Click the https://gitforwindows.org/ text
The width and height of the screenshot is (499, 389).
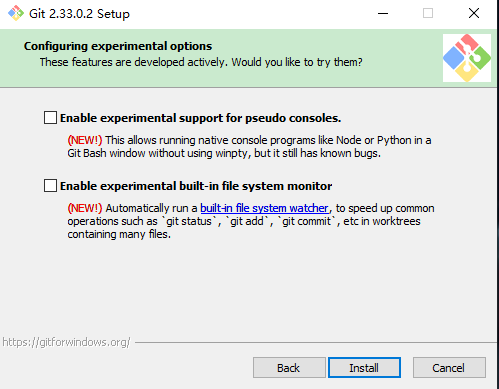pyautogui.click(x=66, y=342)
